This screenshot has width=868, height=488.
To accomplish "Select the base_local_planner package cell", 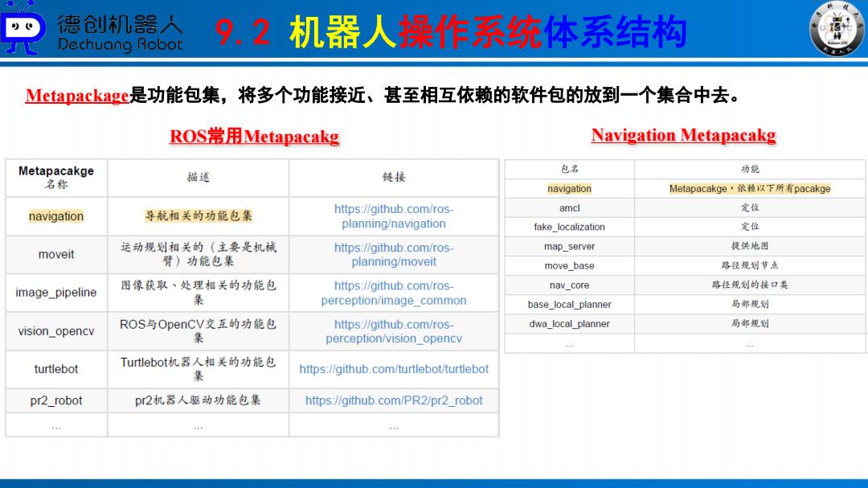I will (569, 305).
